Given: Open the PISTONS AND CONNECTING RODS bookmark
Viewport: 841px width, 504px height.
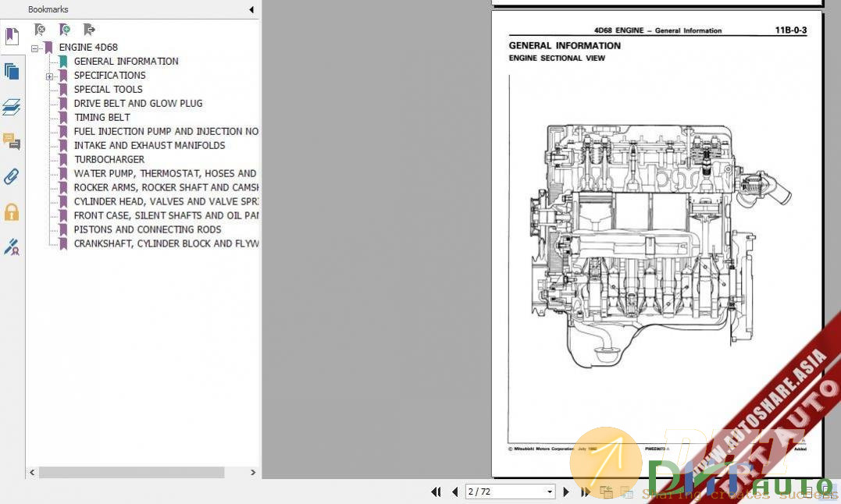Looking at the screenshot, I should pos(148,229).
